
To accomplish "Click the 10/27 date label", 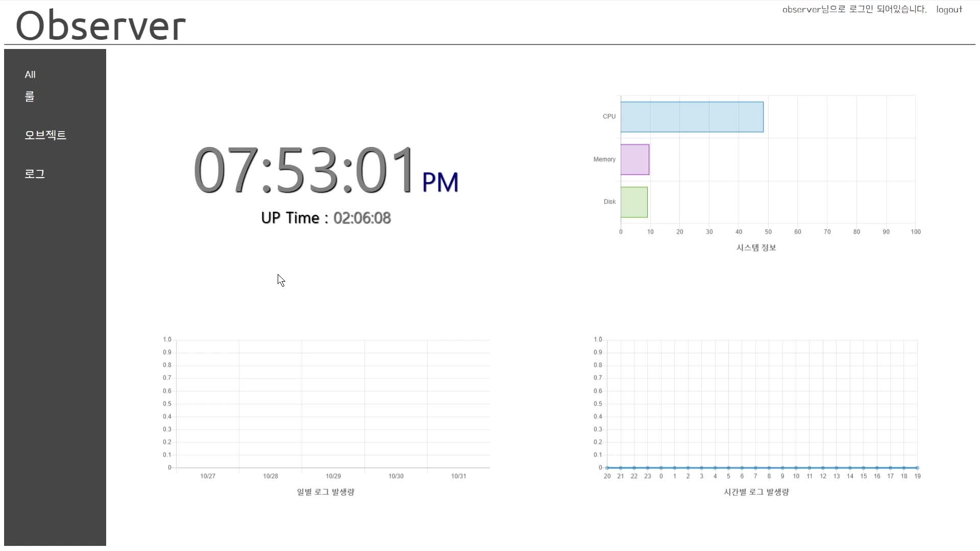I will (208, 476).
